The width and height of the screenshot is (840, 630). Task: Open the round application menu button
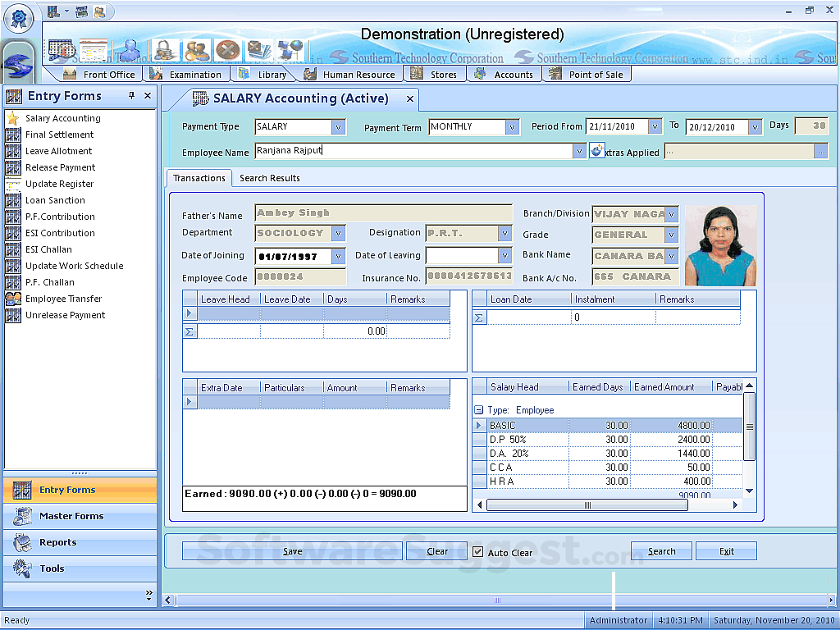pyautogui.click(x=18, y=17)
